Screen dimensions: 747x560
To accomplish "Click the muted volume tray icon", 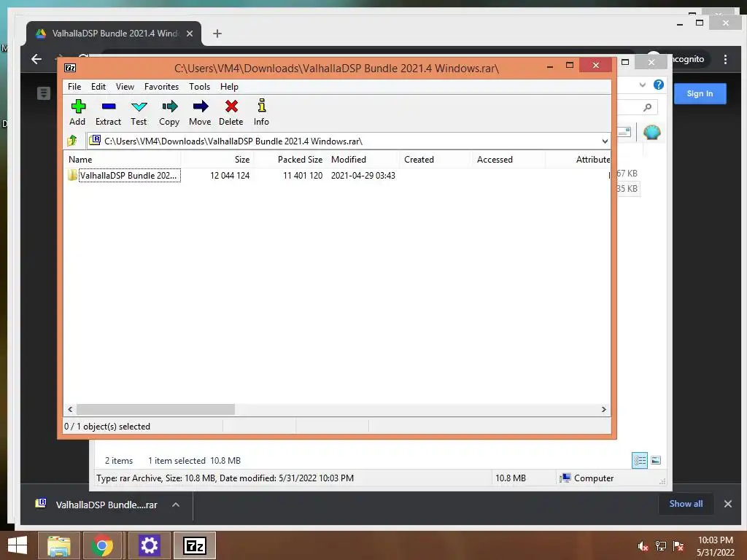I will pyautogui.click(x=643, y=546).
